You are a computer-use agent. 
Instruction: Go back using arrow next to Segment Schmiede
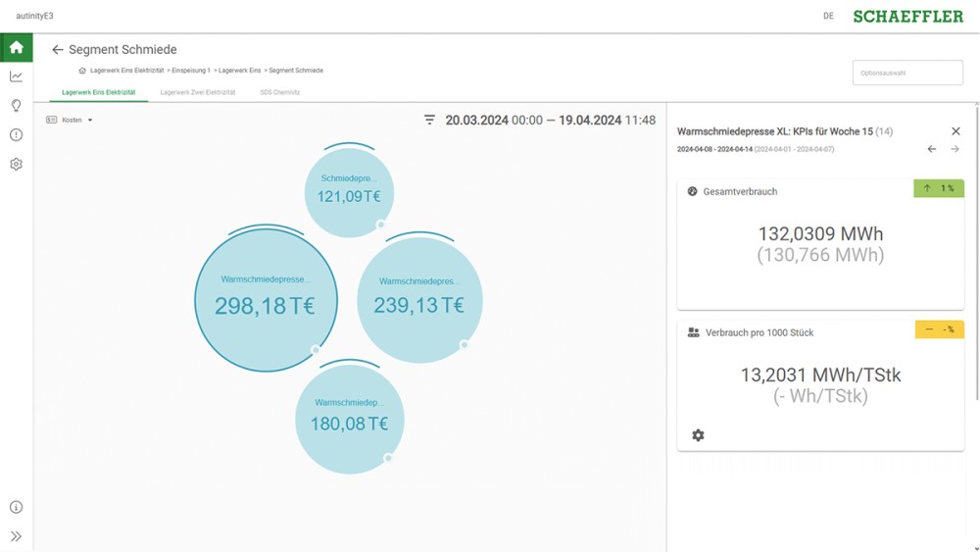tap(57, 49)
